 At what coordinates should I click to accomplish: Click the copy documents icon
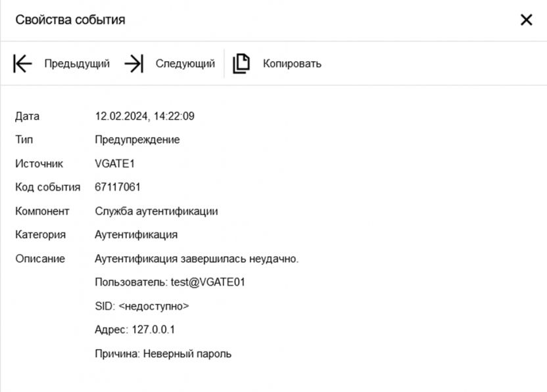(242, 64)
